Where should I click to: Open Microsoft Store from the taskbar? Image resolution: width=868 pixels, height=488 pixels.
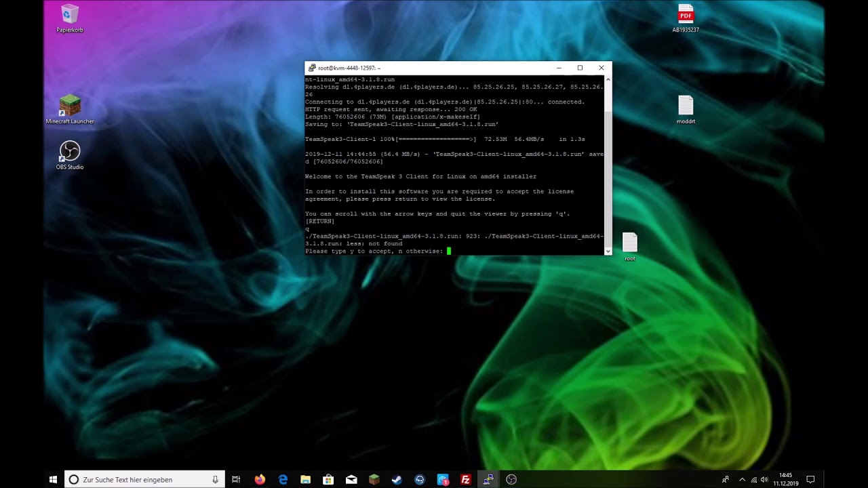[328, 479]
